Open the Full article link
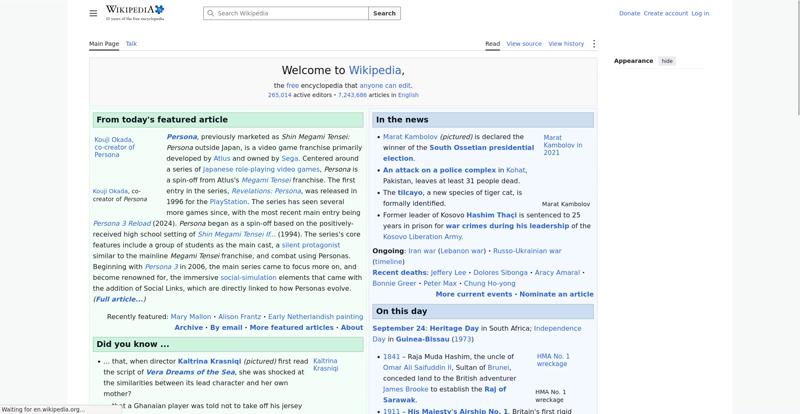Screen dimensions: 800x414 tap(119, 299)
